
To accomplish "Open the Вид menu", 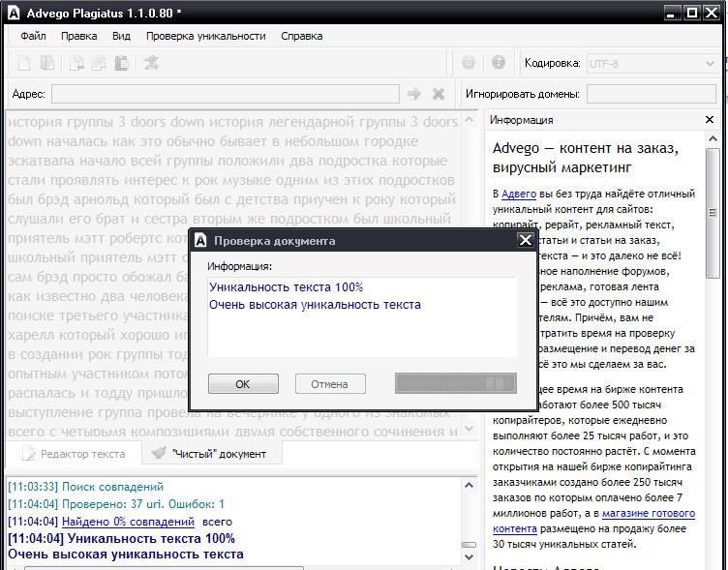I will 121,36.
